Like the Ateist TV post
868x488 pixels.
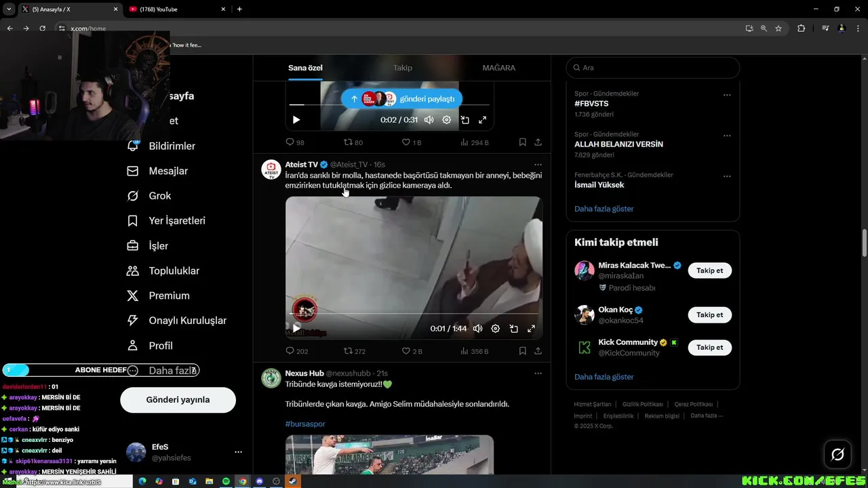point(412,351)
